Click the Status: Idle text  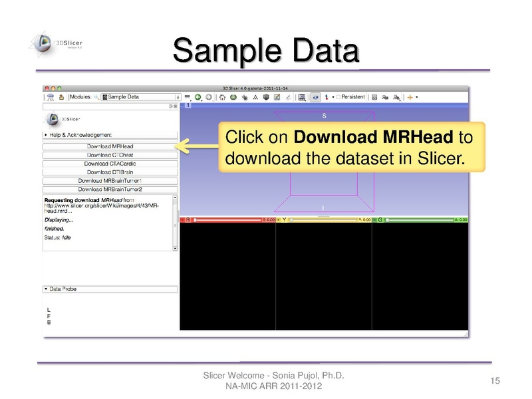57,237
